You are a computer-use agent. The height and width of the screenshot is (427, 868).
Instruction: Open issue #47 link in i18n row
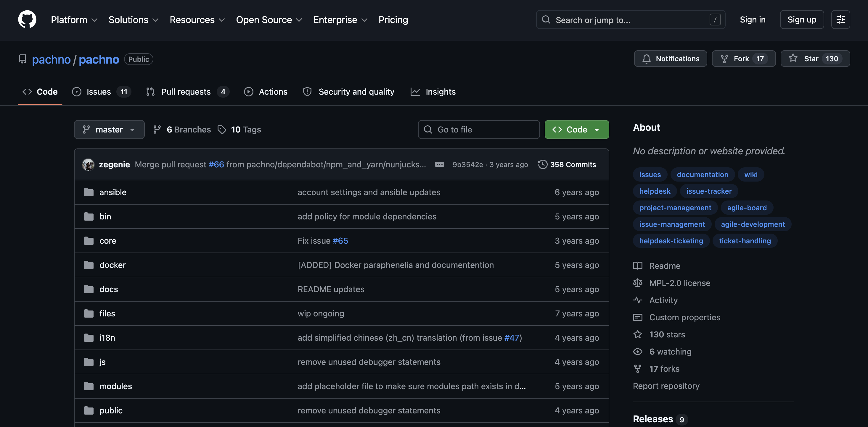pyautogui.click(x=512, y=337)
